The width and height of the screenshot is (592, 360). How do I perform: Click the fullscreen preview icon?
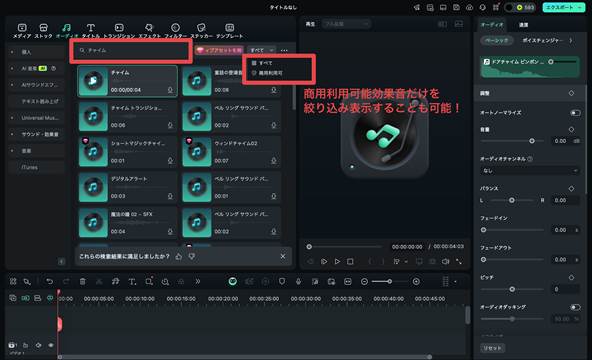[x=459, y=261]
